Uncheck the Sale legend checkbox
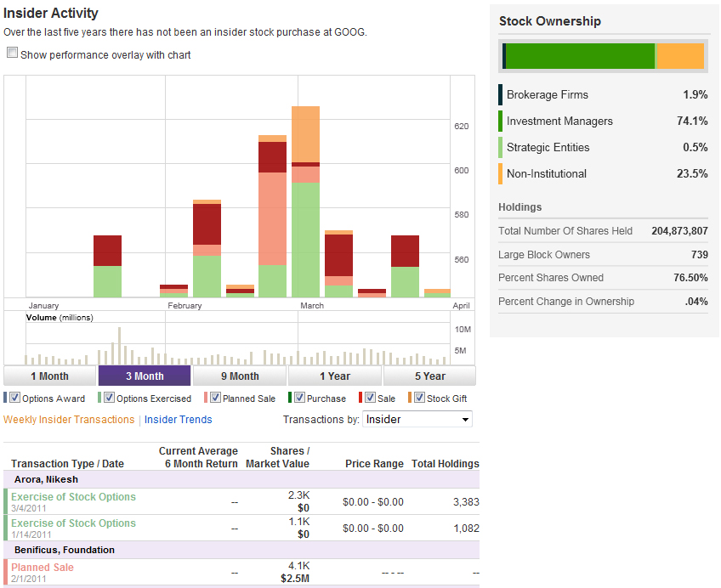721x588 pixels. click(369, 398)
